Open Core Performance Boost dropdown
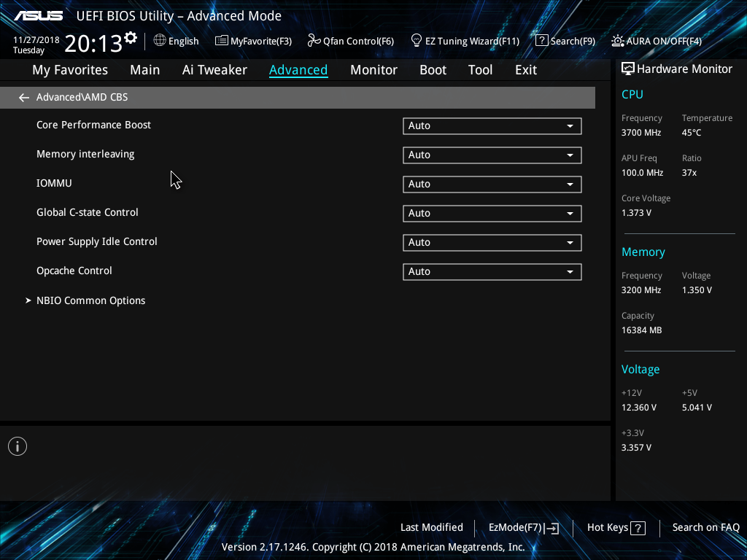Image resolution: width=747 pixels, height=560 pixels. click(x=492, y=125)
